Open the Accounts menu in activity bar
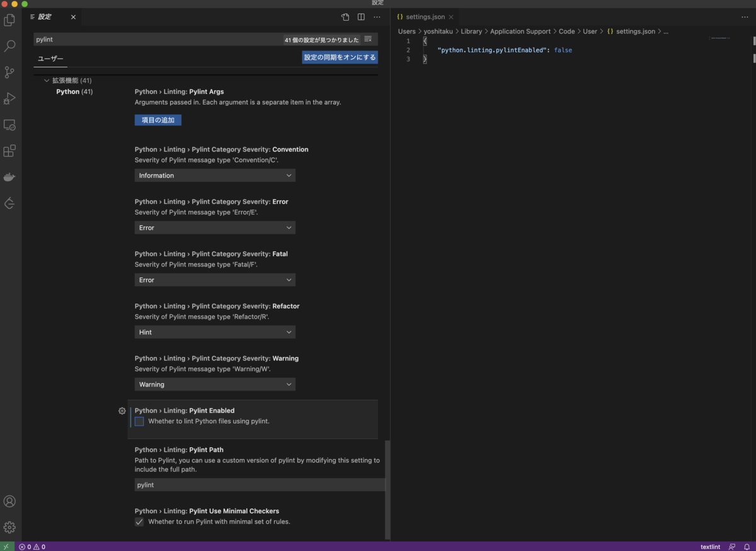 point(9,501)
